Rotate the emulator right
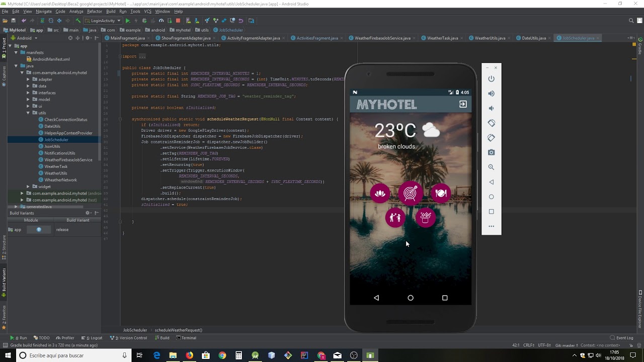The height and width of the screenshot is (362, 644). pos(492,138)
